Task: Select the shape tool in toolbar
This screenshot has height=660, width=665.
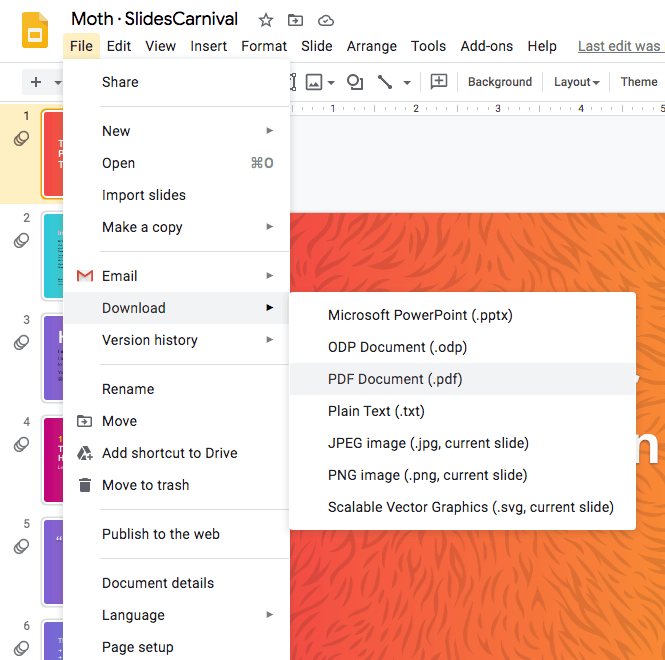Action: 354,82
